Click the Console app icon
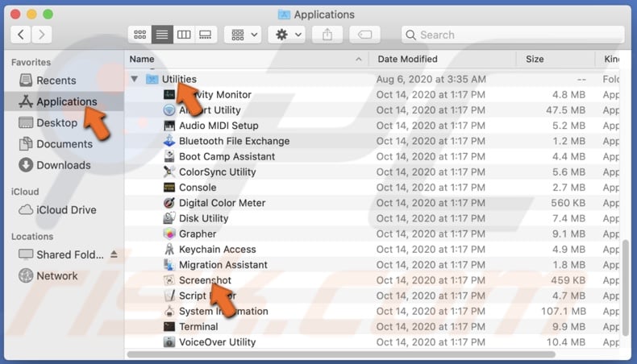This screenshot has height=364, width=637. click(169, 188)
